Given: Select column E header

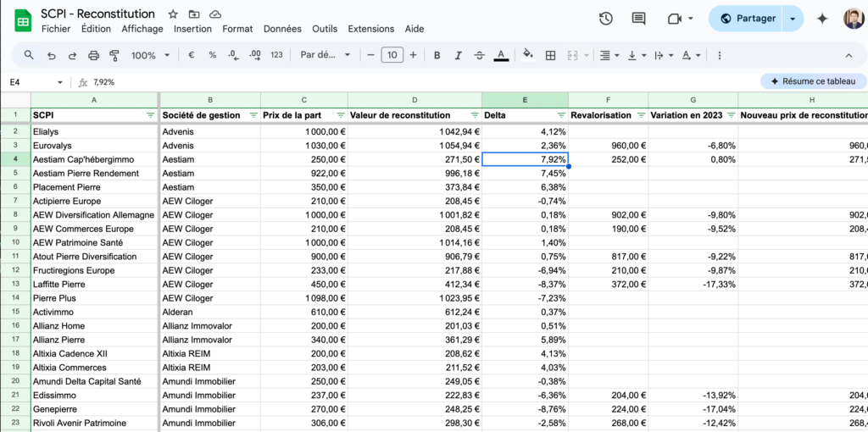Looking at the screenshot, I should [x=525, y=100].
